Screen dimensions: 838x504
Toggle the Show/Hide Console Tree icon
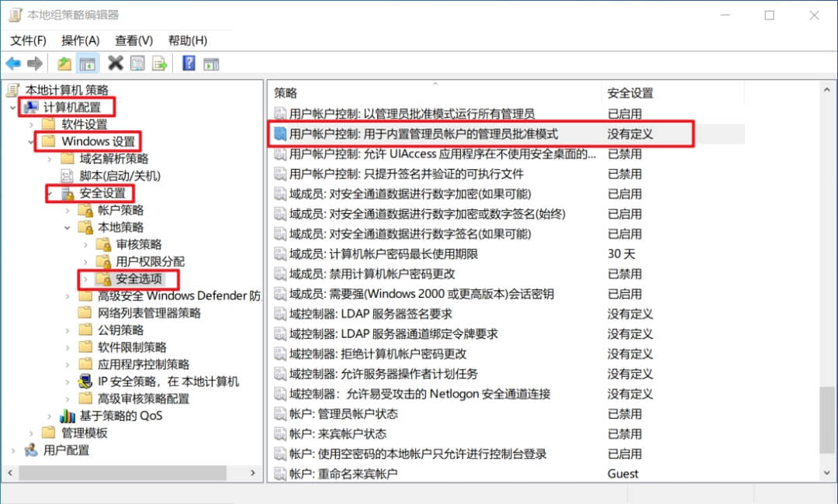click(88, 64)
